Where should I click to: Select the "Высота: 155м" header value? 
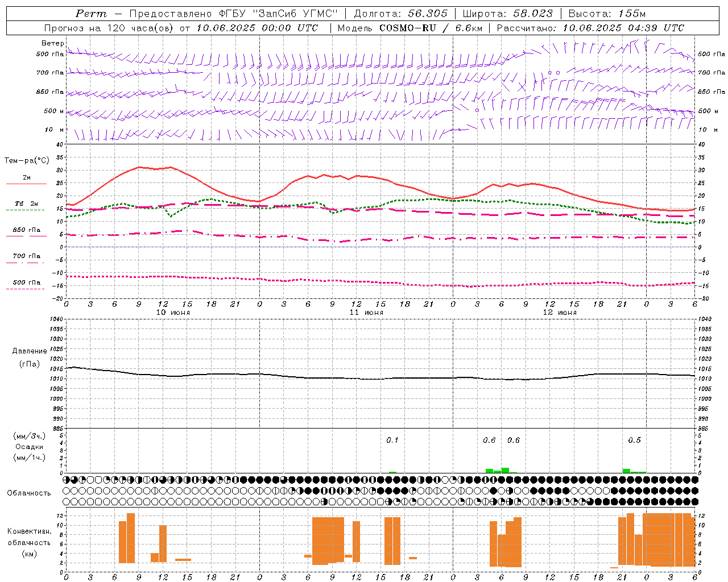(x=607, y=14)
